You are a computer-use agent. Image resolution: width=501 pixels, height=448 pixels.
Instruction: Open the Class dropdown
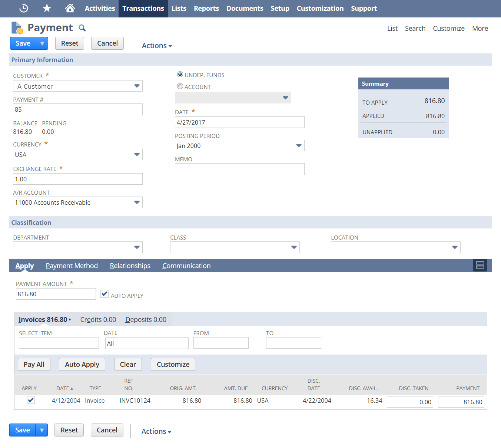tap(294, 247)
